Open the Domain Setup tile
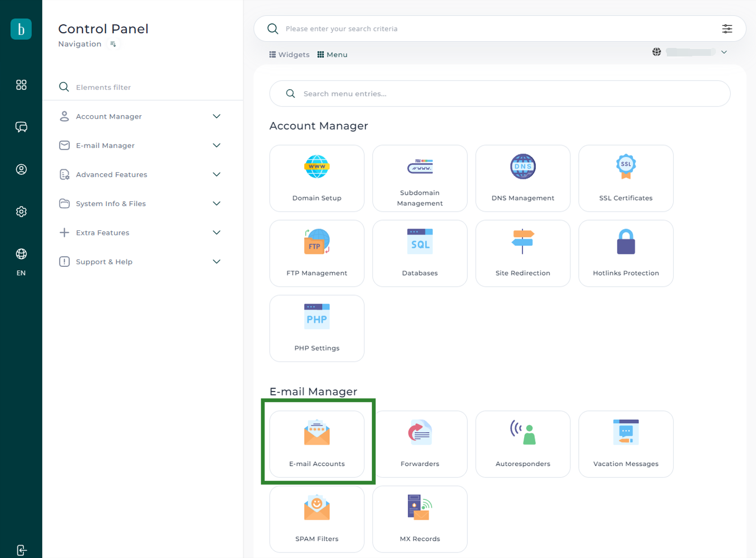The height and width of the screenshot is (558, 756). [x=317, y=178]
